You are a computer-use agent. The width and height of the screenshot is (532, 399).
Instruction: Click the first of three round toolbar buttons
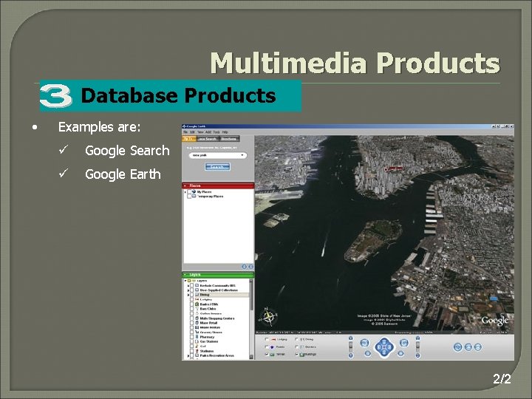coord(457,347)
